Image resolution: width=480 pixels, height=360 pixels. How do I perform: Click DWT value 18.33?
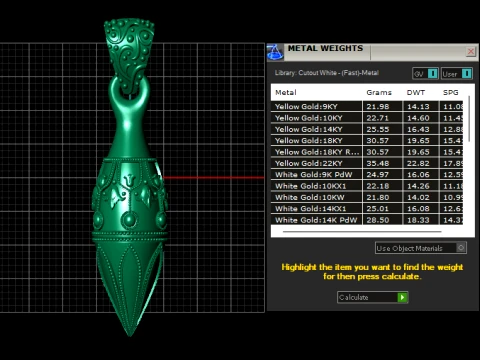pyautogui.click(x=418, y=220)
